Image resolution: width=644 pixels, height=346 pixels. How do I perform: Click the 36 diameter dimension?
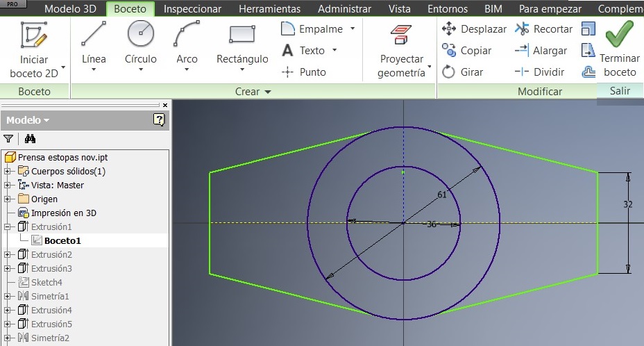coord(431,224)
